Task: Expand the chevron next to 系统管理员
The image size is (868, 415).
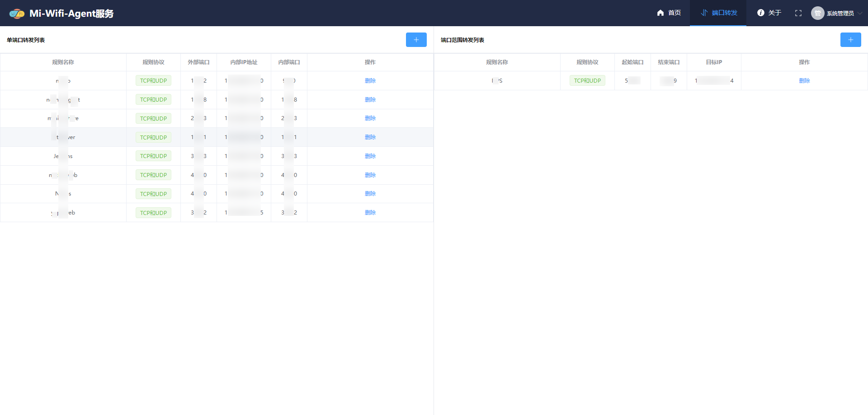Action: click(x=860, y=13)
